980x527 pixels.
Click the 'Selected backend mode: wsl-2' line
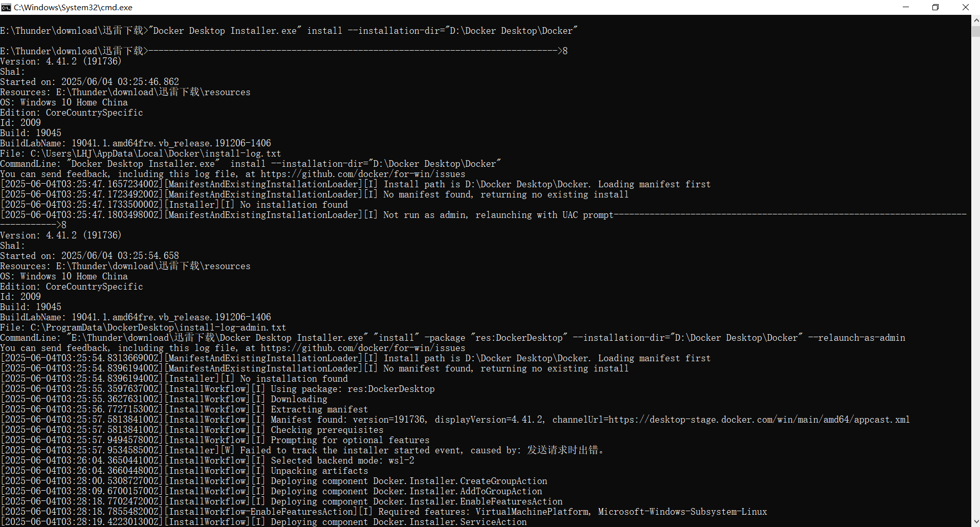click(207, 460)
